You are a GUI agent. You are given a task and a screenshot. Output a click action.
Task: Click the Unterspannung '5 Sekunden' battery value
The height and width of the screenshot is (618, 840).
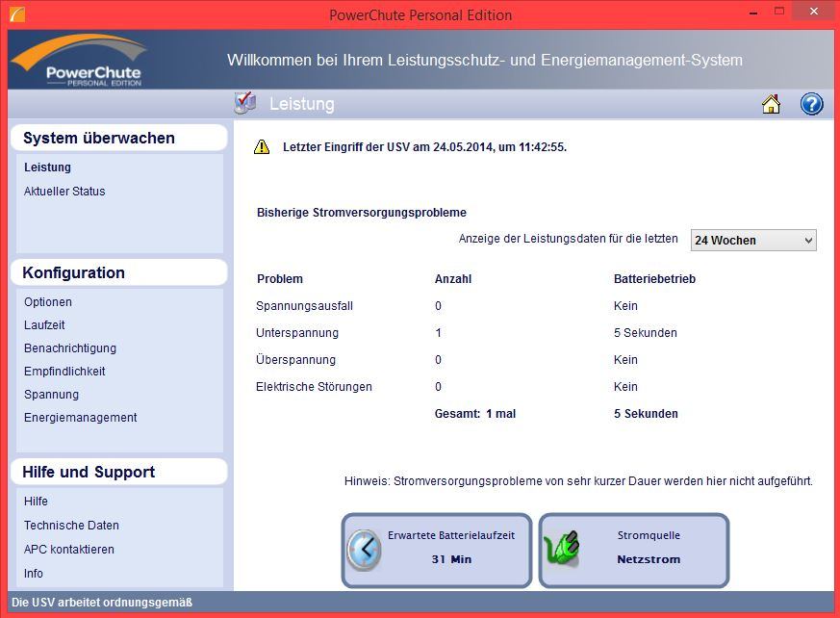645,333
